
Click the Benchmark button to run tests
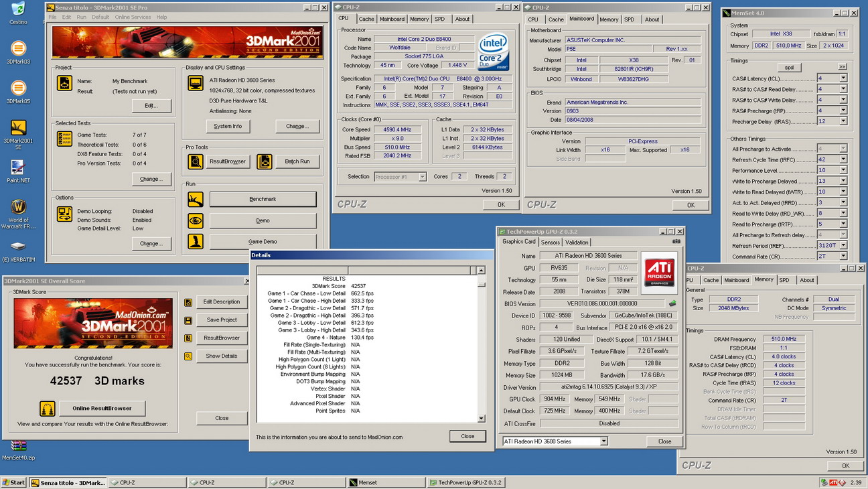click(263, 199)
